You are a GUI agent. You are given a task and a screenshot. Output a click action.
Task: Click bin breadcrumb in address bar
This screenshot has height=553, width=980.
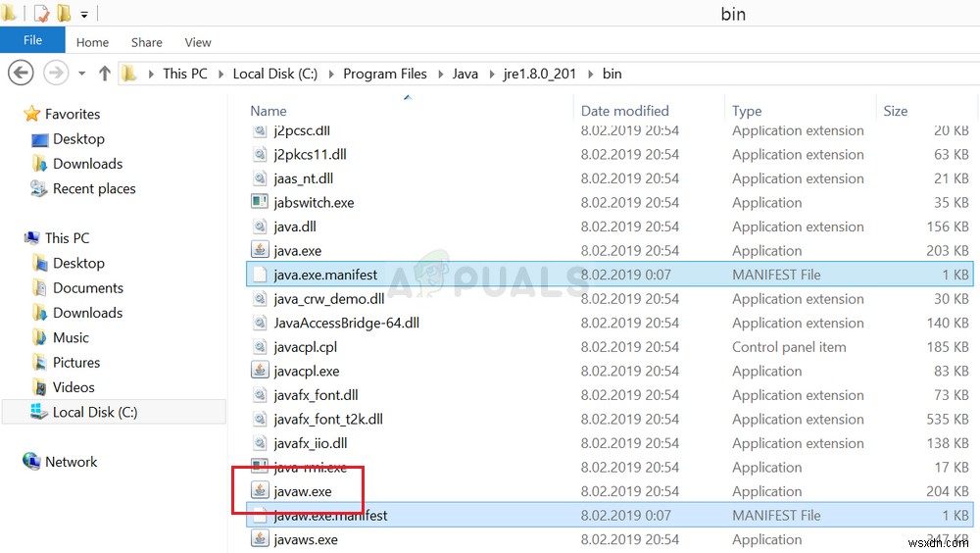tap(612, 74)
